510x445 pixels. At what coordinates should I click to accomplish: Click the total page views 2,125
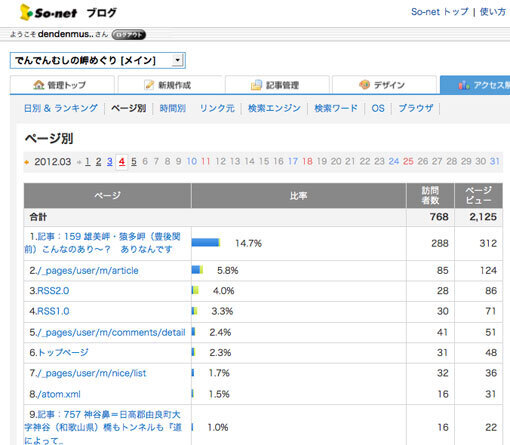tap(483, 217)
